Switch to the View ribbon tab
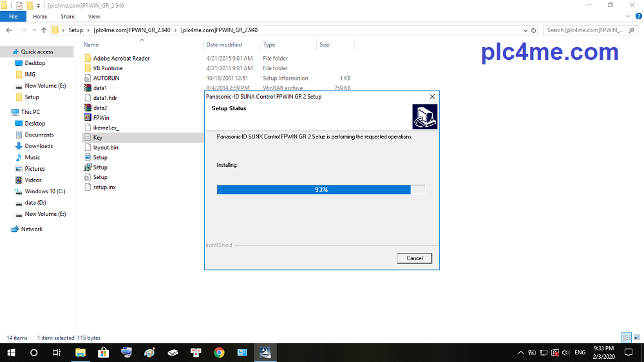Image resolution: width=644 pixels, height=362 pixels. click(94, 17)
